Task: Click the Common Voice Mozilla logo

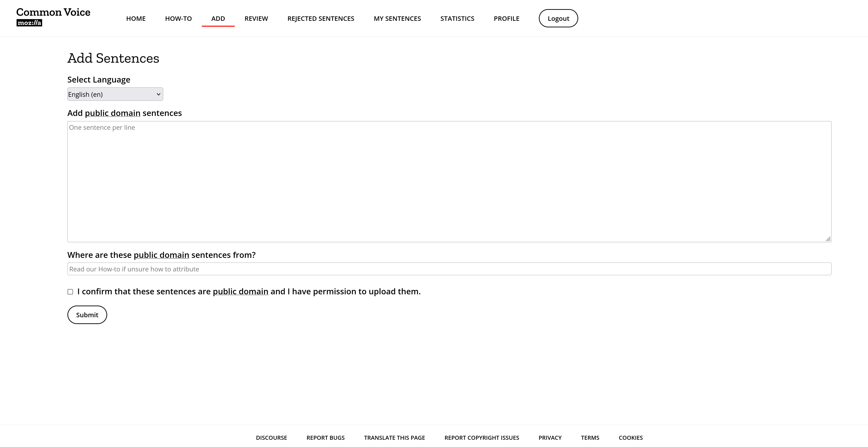Action: click(x=53, y=17)
